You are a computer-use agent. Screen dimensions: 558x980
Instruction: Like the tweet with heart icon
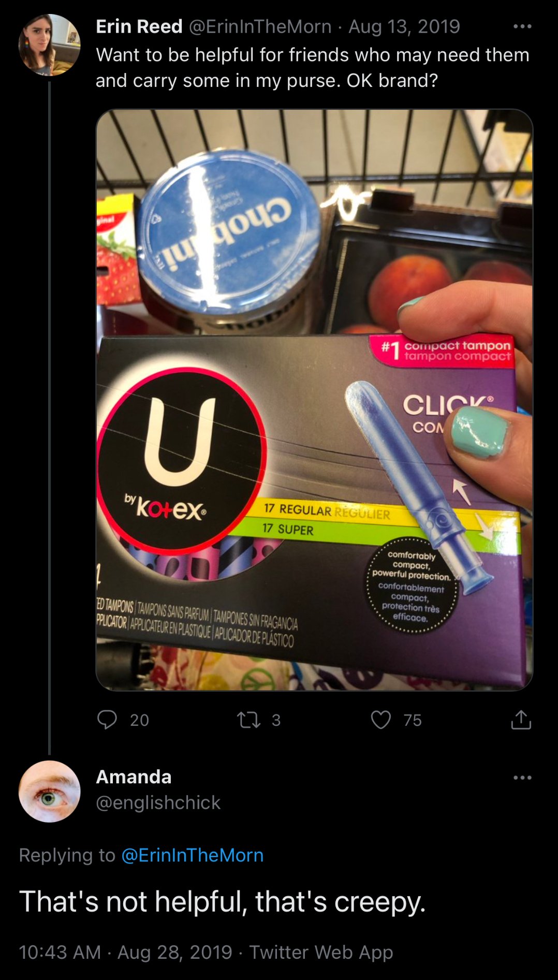(x=381, y=720)
